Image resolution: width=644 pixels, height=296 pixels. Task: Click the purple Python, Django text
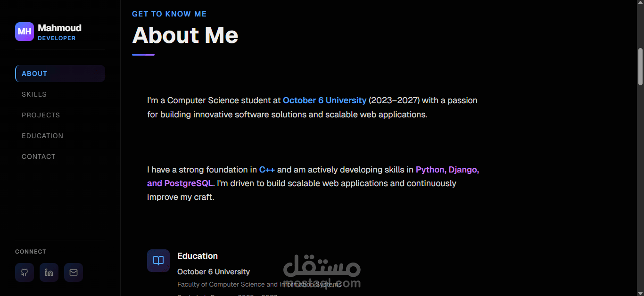click(x=447, y=170)
